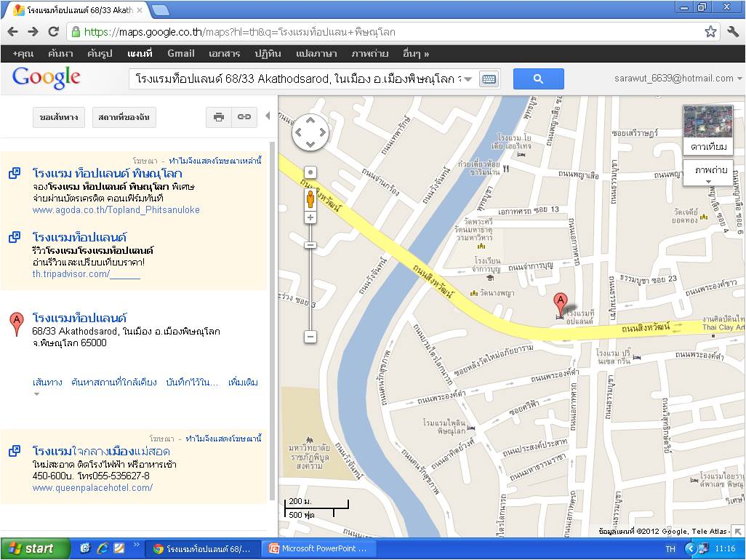The width and height of the screenshot is (746, 560).
Task: Click the เส้นทาง link under the result
Action: point(47,382)
